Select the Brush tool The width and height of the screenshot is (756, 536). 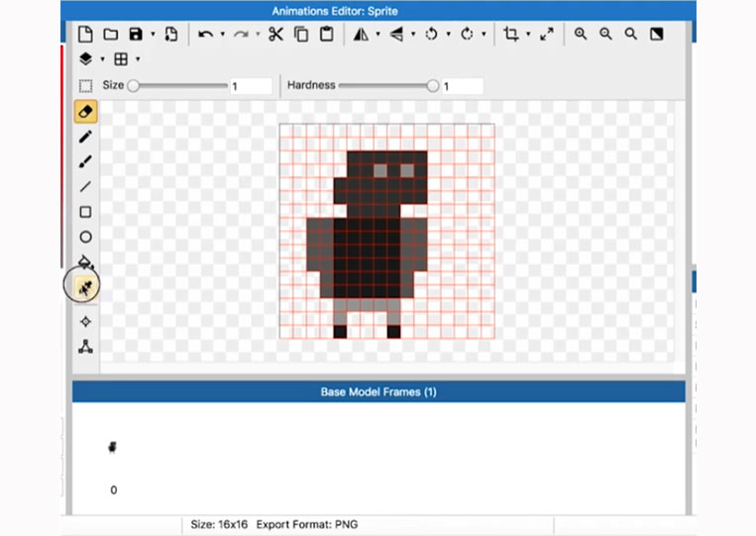coord(85,161)
